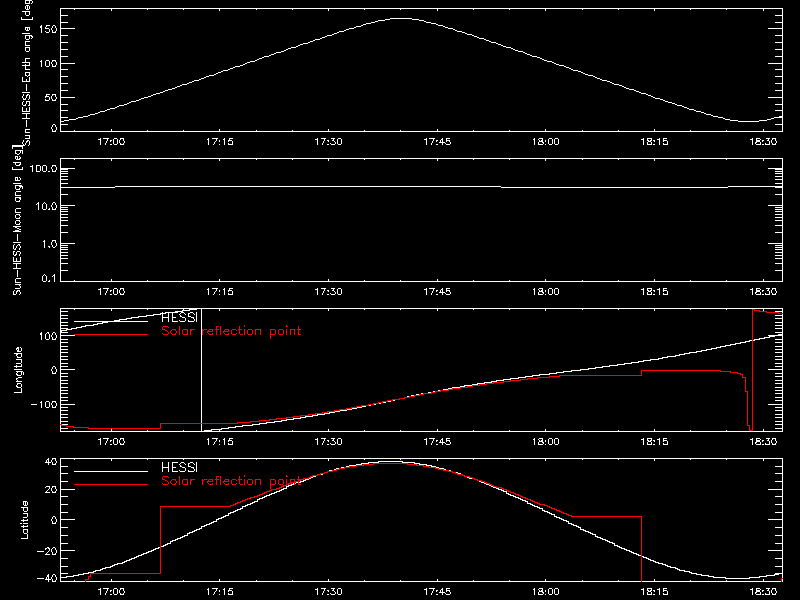Select Solar reflection point label in Latitude plot
Screen dimensions: 800x600
[231, 481]
